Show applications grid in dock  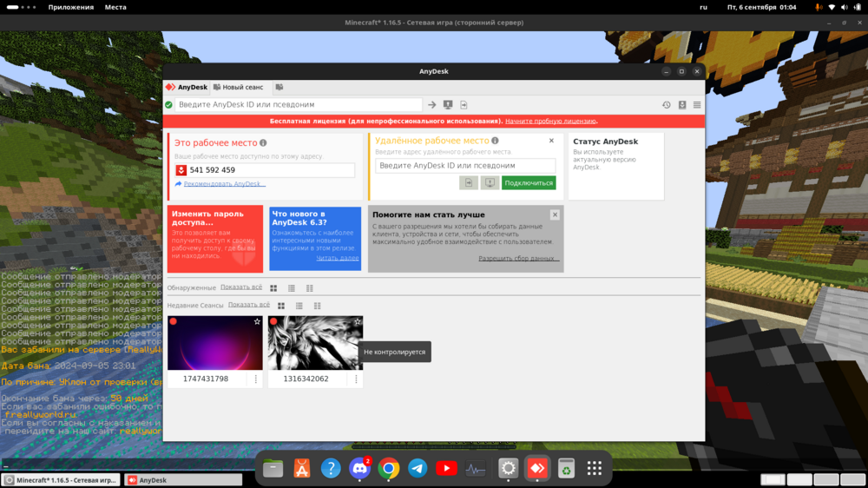(595, 469)
